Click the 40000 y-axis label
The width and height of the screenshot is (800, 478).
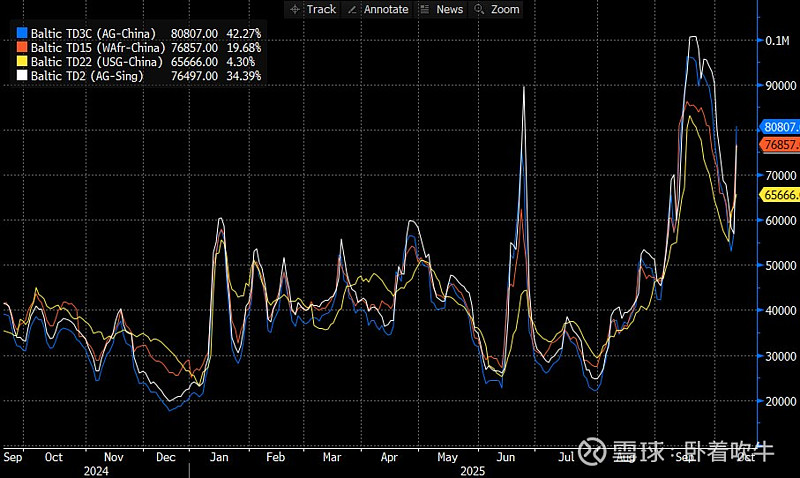pyautogui.click(x=781, y=310)
